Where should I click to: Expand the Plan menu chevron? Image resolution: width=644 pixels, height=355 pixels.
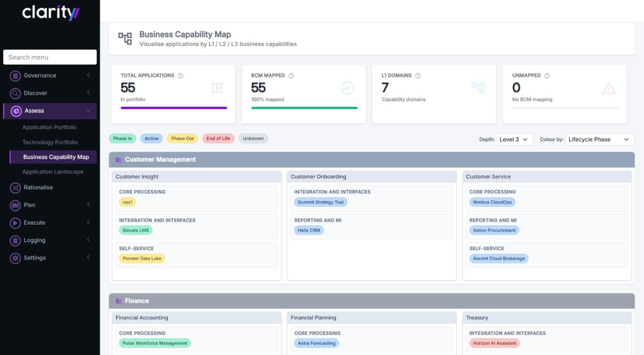tap(88, 205)
